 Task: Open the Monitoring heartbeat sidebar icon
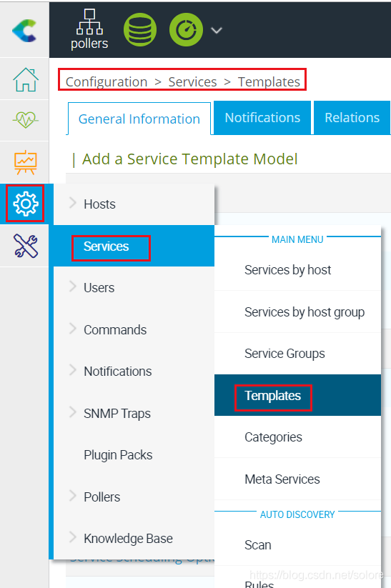pos(25,120)
